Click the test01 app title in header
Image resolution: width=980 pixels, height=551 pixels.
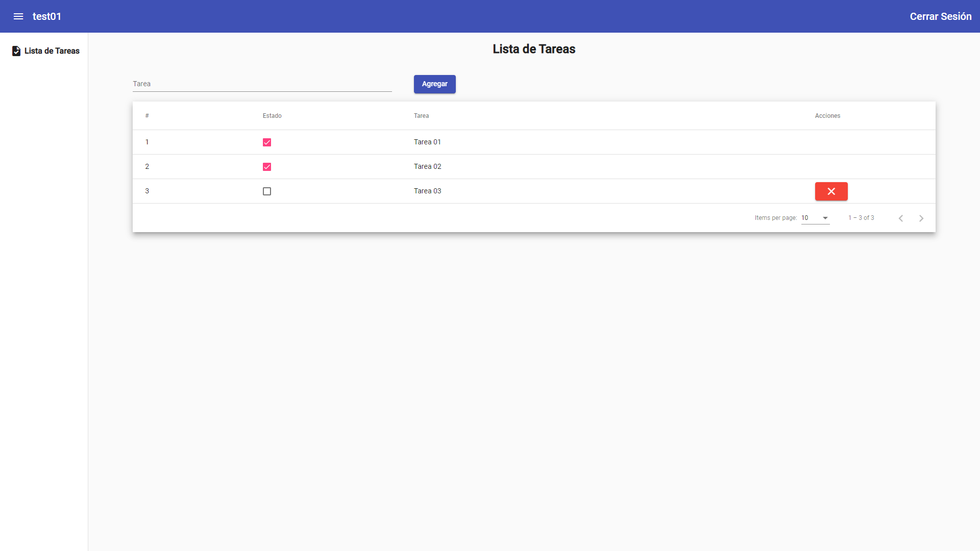coord(47,16)
